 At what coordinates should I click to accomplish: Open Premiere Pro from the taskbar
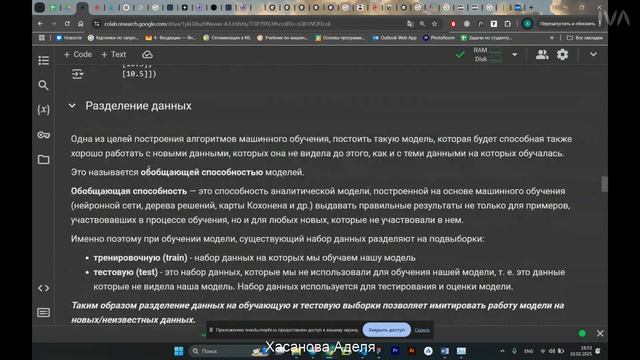[x=395, y=351]
